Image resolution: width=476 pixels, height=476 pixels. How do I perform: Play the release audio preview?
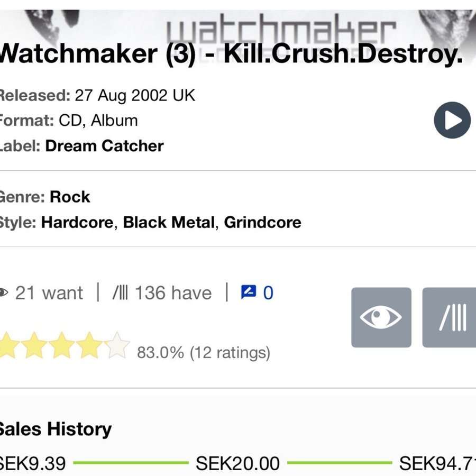point(452,121)
